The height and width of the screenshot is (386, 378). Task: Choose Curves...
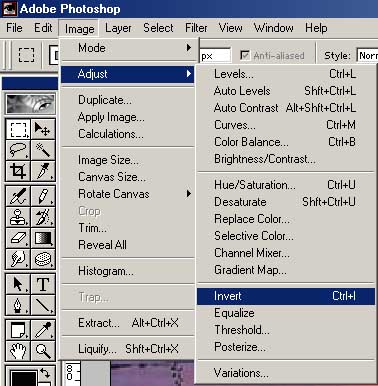(286, 125)
